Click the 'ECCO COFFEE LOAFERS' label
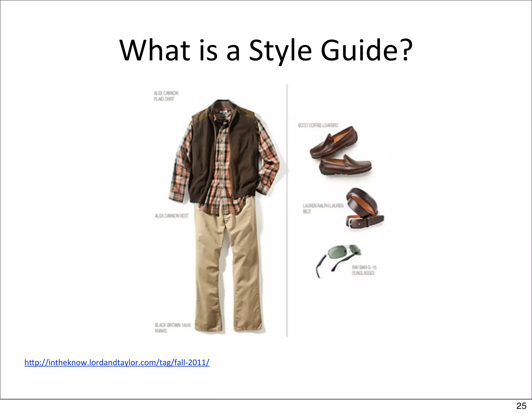Image resolution: width=532 pixels, height=414 pixels. pyautogui.click(x=318, y=126)
